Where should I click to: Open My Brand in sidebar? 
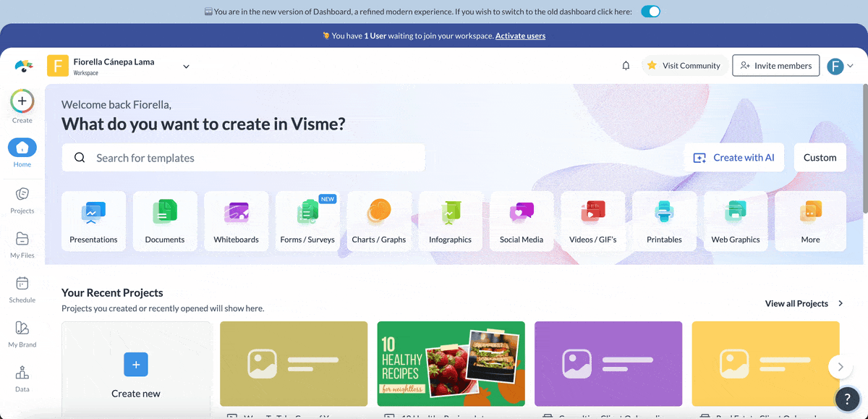click(x=22, y=334)
